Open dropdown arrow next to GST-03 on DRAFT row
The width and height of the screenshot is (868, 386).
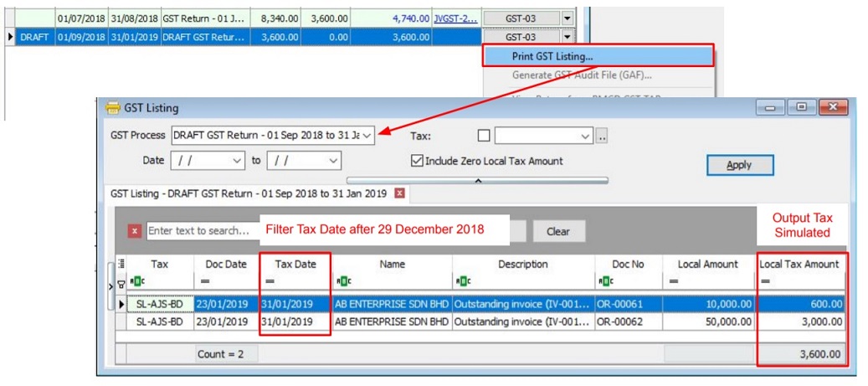click(x=567, y=37)
